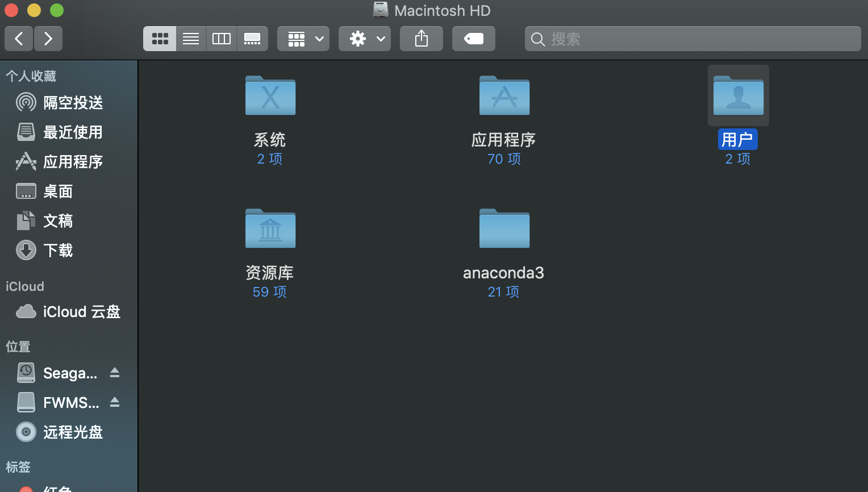Viewport: 868px width, 492px height.
Task: Select the Seaga... drive in sidebar
Action: click(x=69, y=373)
